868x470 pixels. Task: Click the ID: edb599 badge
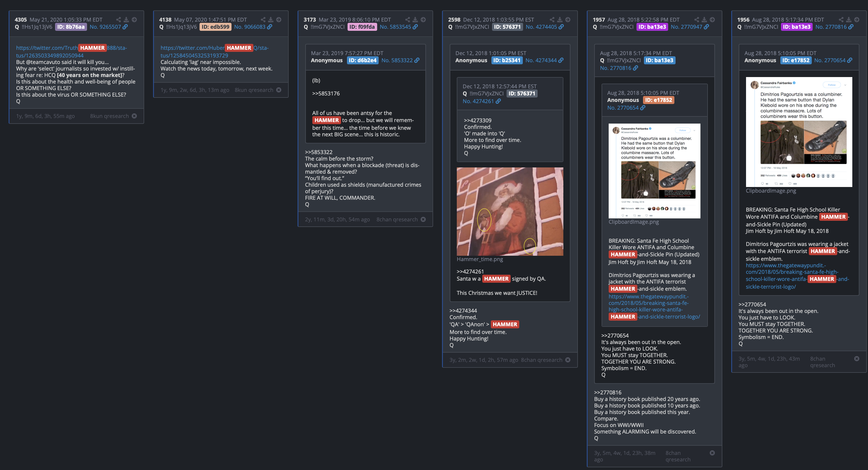(x=215, y=27)
